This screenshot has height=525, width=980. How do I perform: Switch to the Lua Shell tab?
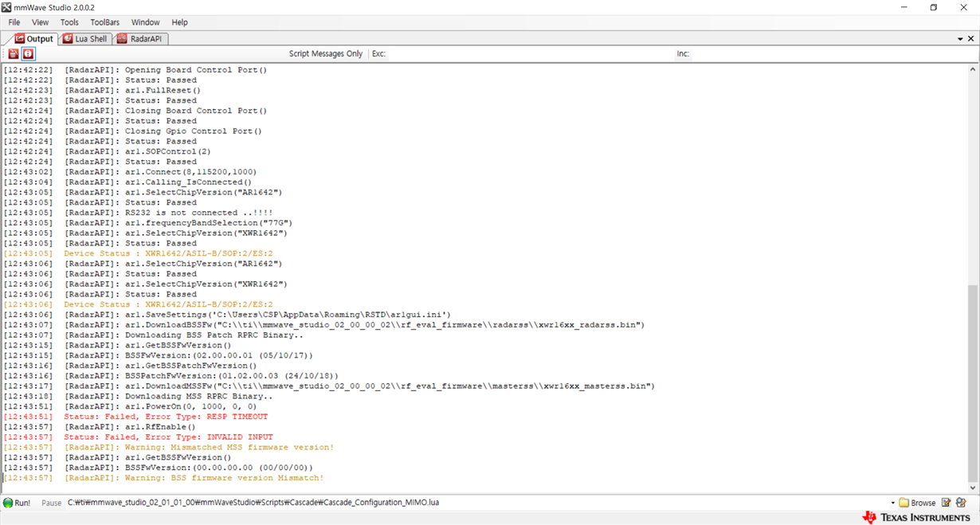click(x=84, y=38)
